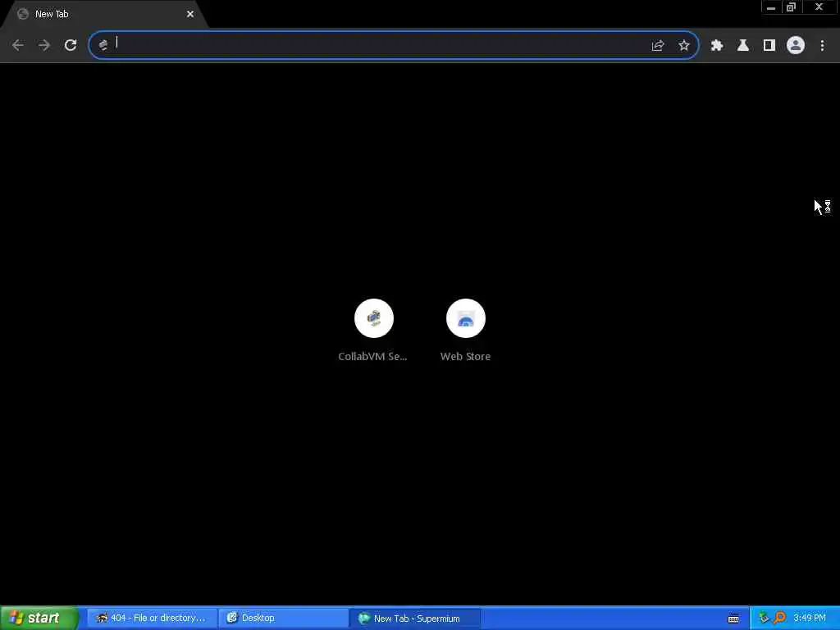
Task: Switch to the Desktop taskbar window
Action: click(283, 618)
